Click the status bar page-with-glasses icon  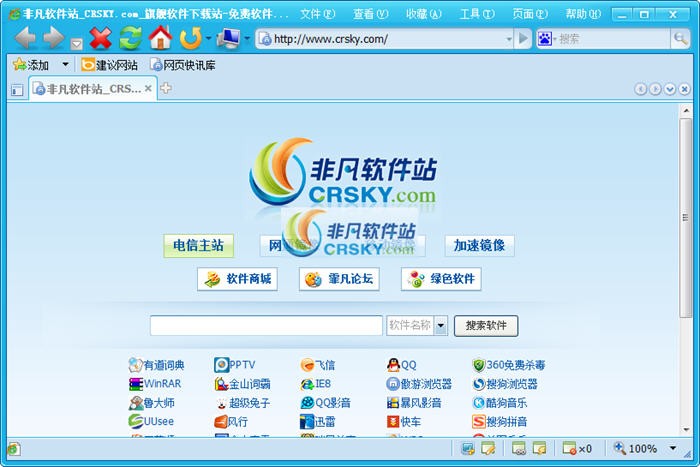pyautogui.click(x=519, y=449)
